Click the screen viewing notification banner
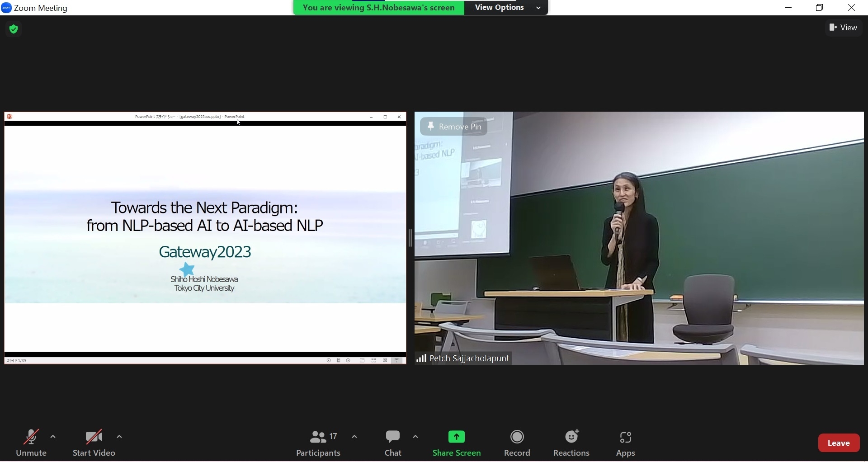Viewport: 868px width, 462px height. (379, 8)
